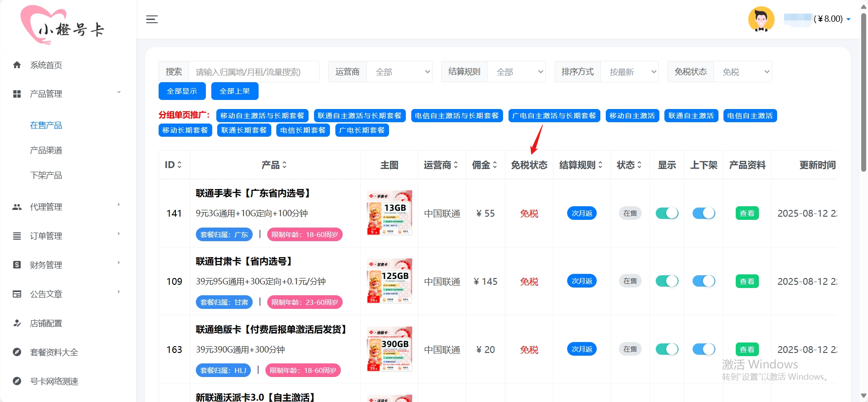Sort by 状态 column header
This screenshot has width=868, height=402.
pyautogui.click(x=629, y=165)
